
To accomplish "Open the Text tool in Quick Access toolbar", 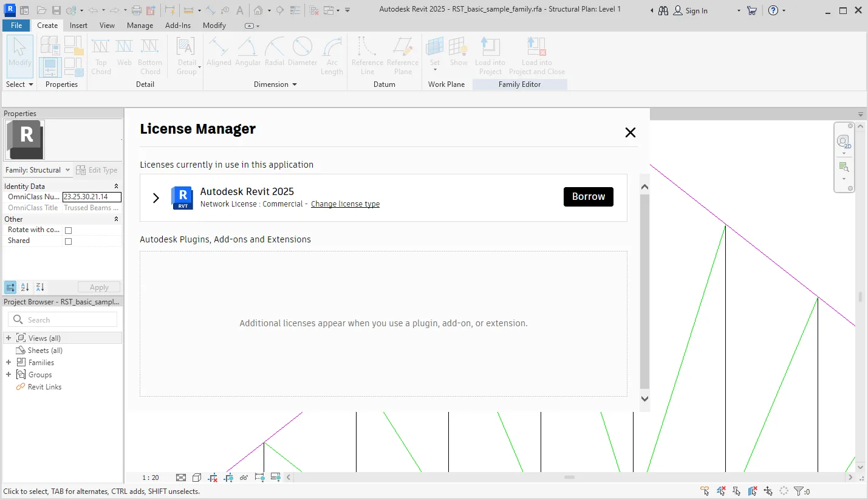I will [240, 10].
